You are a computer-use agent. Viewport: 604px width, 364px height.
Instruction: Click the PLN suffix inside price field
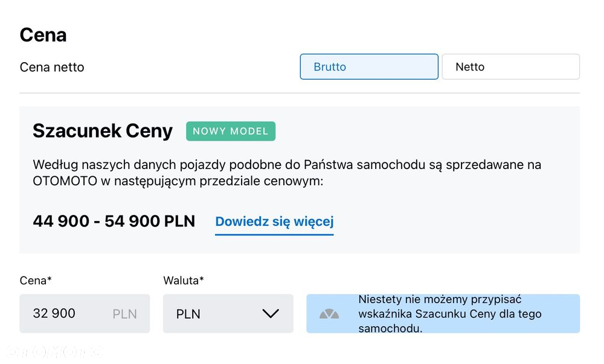tap(124, 314)
